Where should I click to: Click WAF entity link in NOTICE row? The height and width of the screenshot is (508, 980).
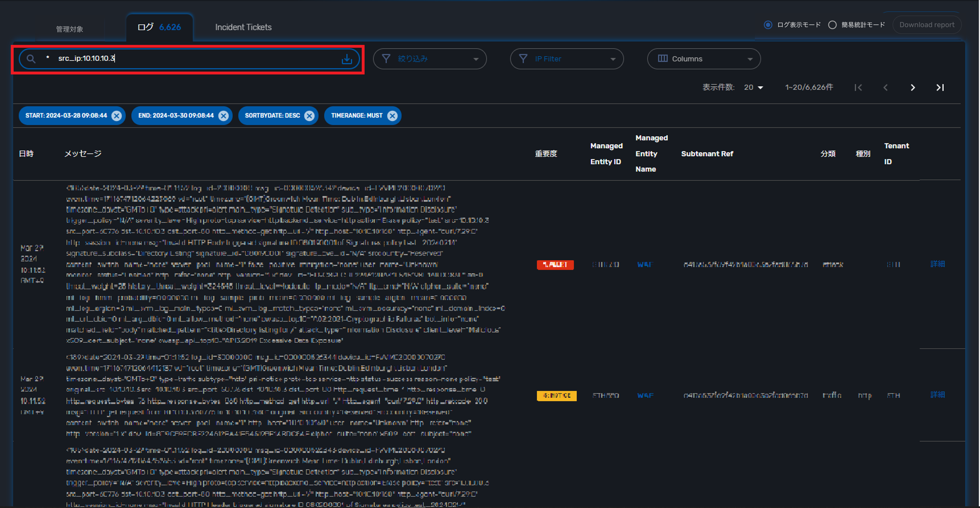[645, 395]
